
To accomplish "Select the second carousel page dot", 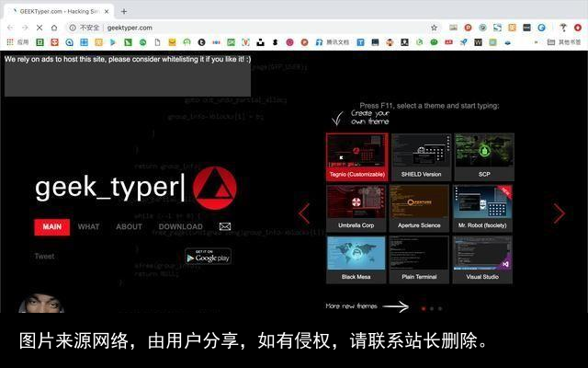I will click(x=432, y=309).
